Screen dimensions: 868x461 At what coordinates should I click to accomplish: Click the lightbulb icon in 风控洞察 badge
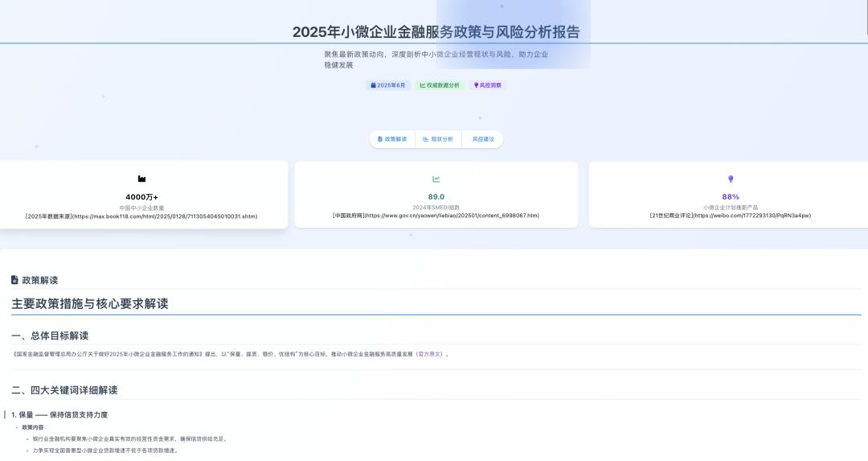[x=476, y=85]
